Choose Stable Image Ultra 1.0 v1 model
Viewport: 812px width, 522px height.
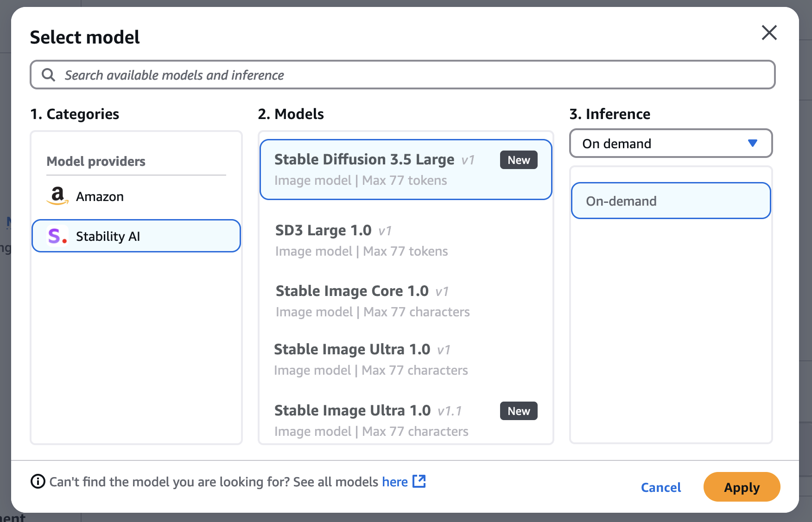click(406, 359)
